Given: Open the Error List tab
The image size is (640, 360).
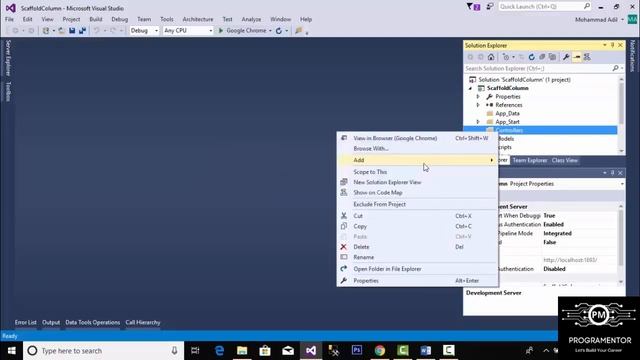Looking at the screenshot, I should pos(26,322).
